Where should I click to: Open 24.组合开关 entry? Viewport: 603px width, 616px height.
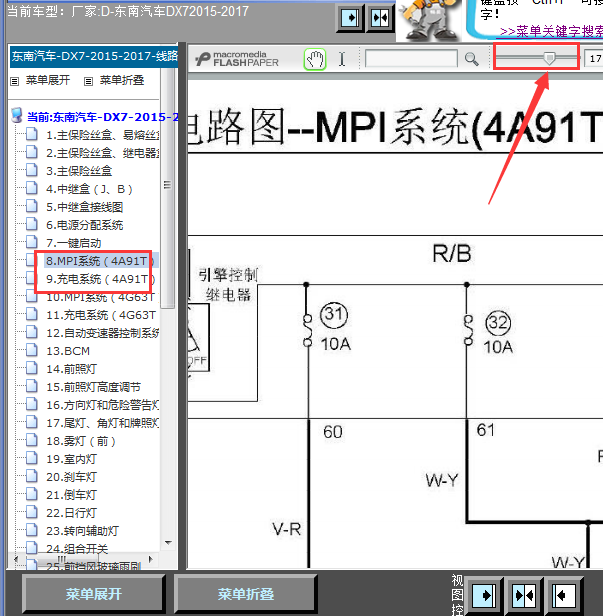coord(77,549)
